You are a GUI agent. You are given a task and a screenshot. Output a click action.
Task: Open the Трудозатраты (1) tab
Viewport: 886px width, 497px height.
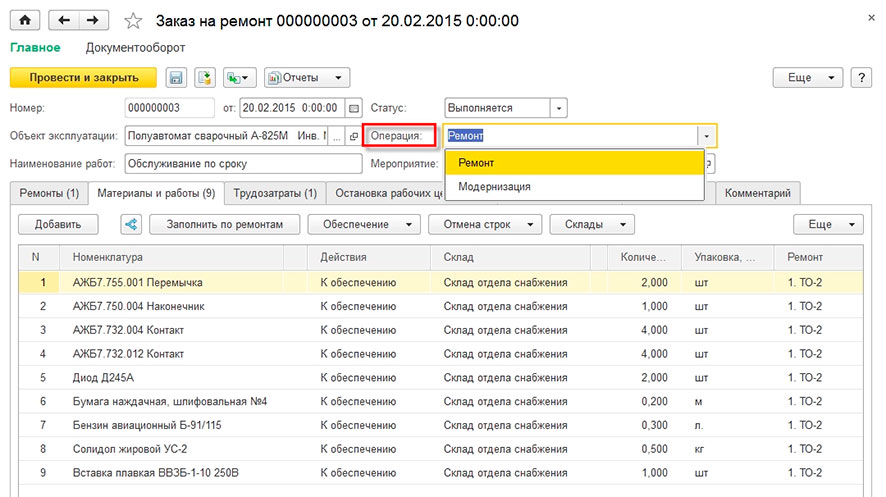[x=275, y=193]
